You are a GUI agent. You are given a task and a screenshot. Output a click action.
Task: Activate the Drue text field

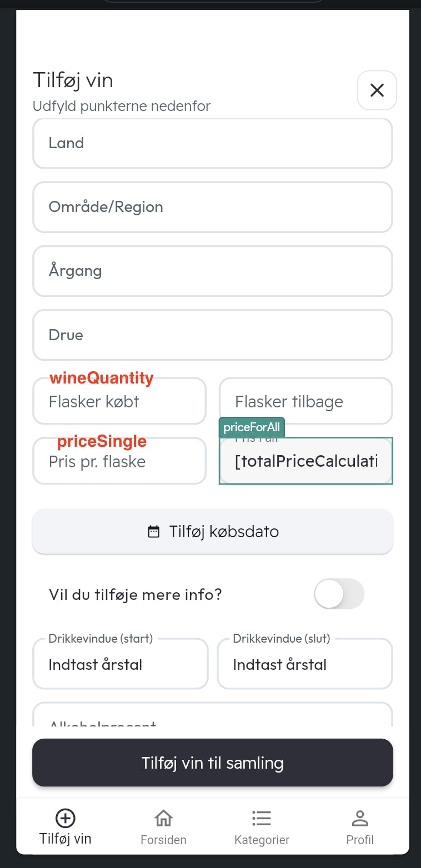click(x=213, y=335)
